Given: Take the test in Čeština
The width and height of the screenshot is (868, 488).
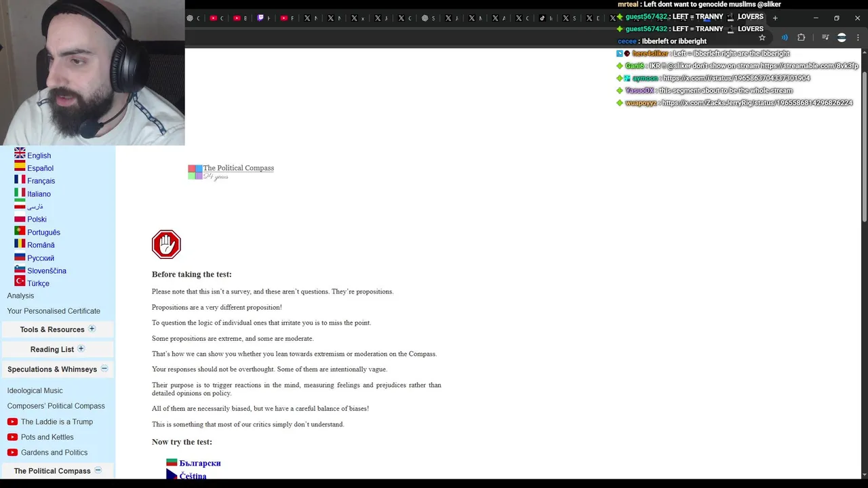Looking at the screenshot, I should (193, 476).
